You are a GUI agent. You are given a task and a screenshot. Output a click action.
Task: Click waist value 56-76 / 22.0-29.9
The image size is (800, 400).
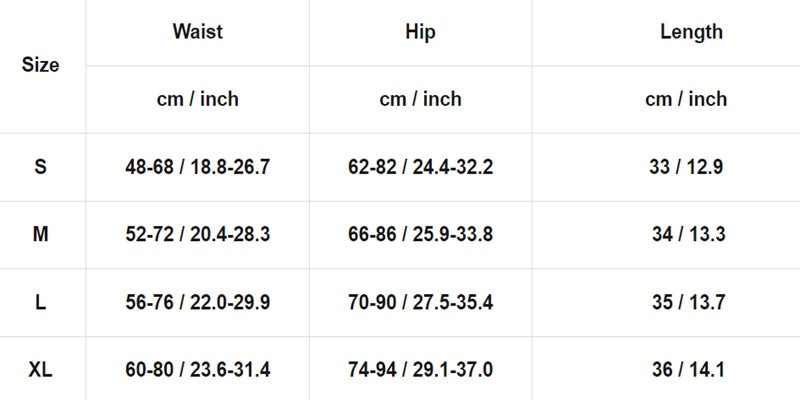(x=197, y=302)
